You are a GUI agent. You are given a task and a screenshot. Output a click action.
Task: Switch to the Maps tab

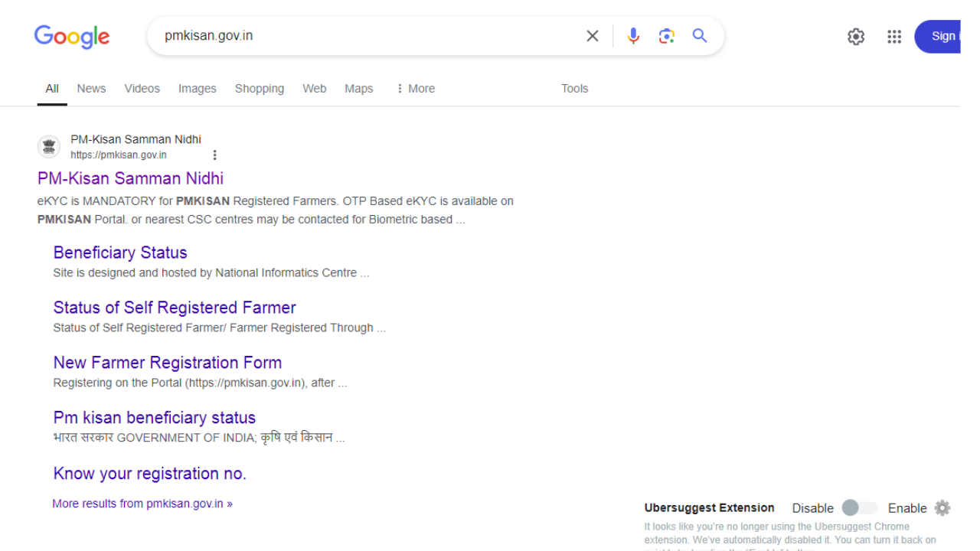point(359,89)
